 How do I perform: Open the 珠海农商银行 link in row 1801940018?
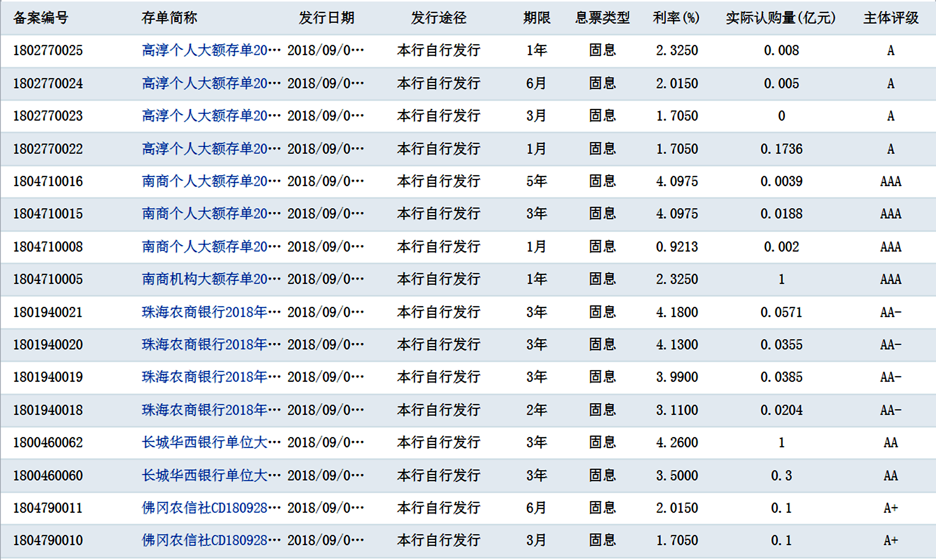tap(211, 410)
